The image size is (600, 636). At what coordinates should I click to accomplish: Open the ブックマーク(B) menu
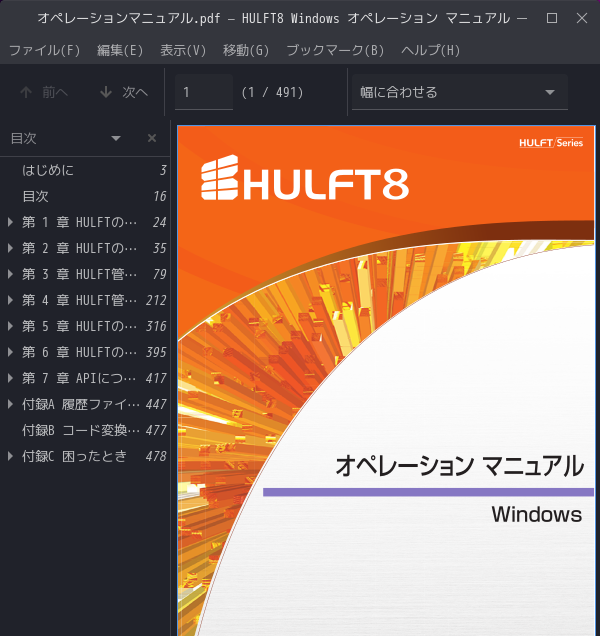(335, 50)
